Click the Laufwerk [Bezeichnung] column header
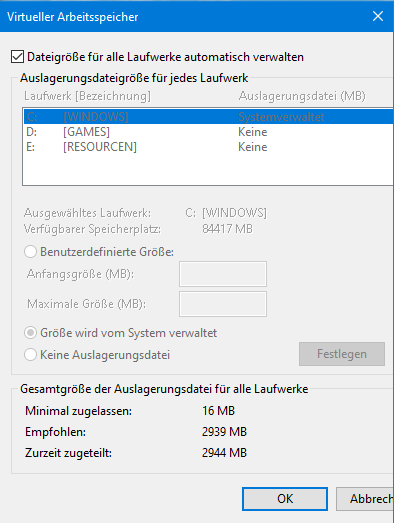Viewport: 394px width, 523px height. point(87,96)
